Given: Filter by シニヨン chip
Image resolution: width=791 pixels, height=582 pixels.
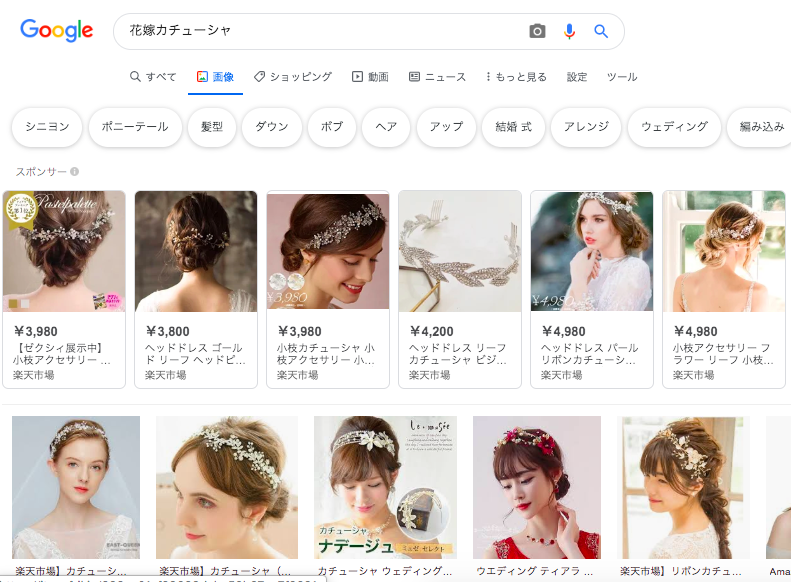Looking at the screenshot, I should click(x=47, y=127).
